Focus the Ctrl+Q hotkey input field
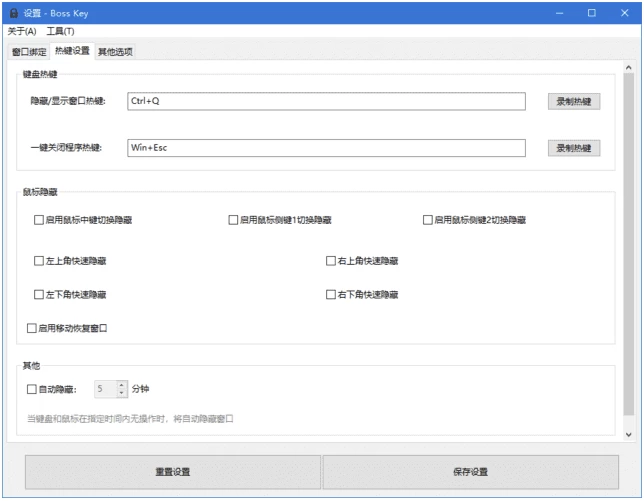 [x=326, y=101]
